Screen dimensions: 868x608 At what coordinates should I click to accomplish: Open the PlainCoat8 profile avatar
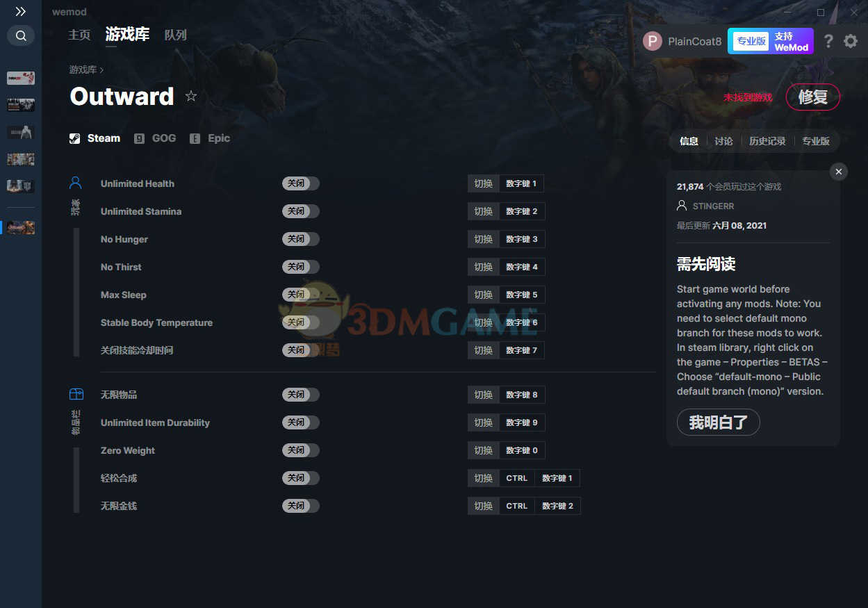pyautogui.click(x=653, y=41)
